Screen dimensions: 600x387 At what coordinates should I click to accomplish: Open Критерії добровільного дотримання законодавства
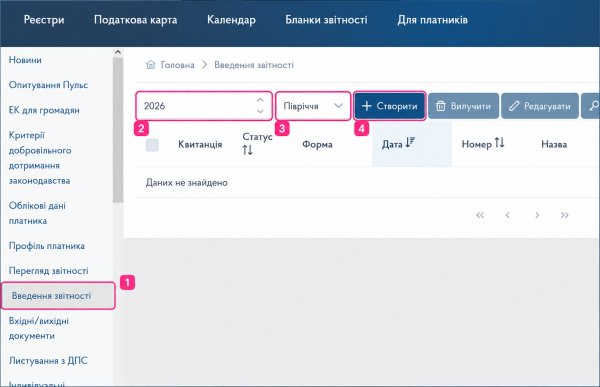click(40, 158)
